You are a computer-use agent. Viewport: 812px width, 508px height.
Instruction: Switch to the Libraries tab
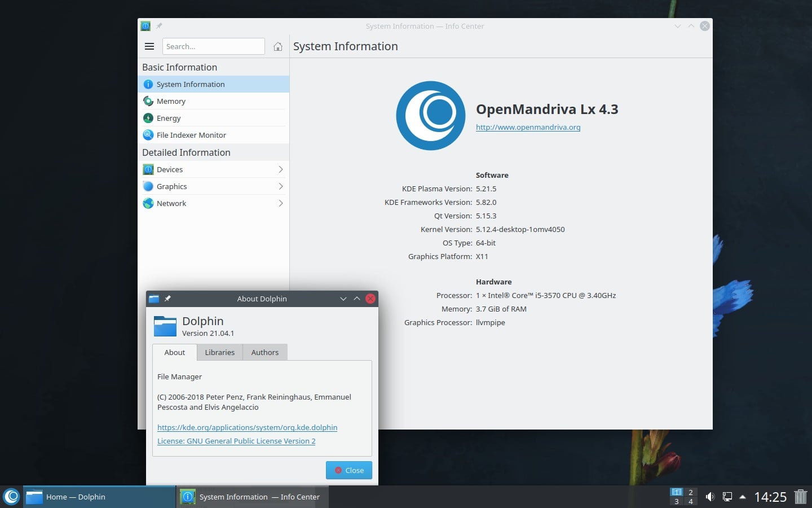[219, 352]
